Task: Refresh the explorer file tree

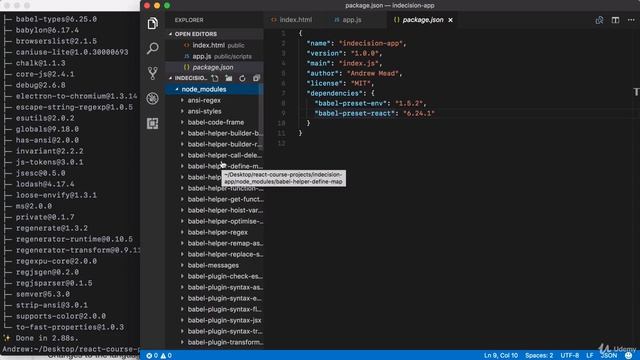Action: pos(242,78)
